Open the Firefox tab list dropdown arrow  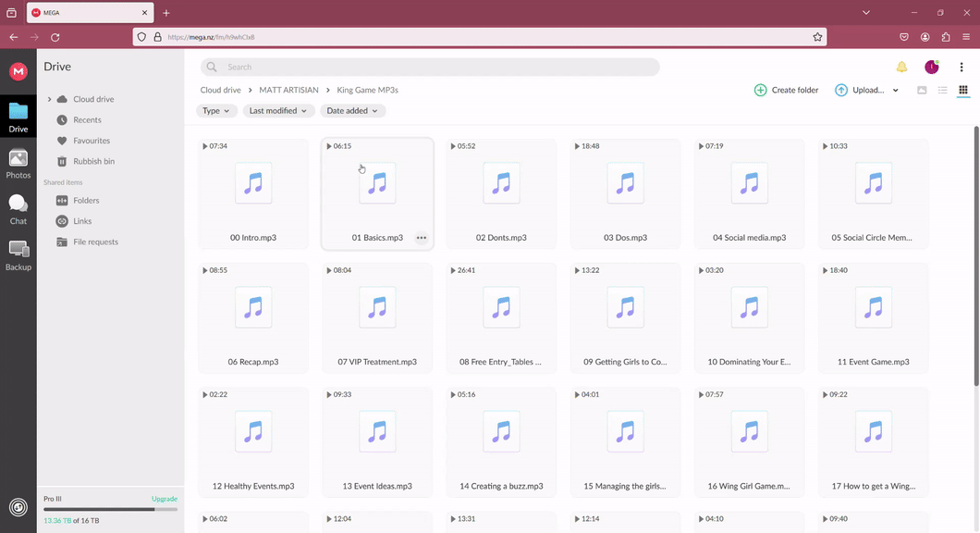click(865, 13)
